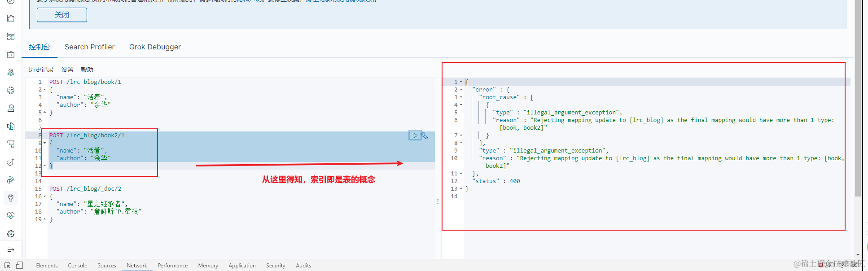The width and height of the screenshot is (868, 271).
Task: Open DevTools Sources tab
Action: [107, 266]
